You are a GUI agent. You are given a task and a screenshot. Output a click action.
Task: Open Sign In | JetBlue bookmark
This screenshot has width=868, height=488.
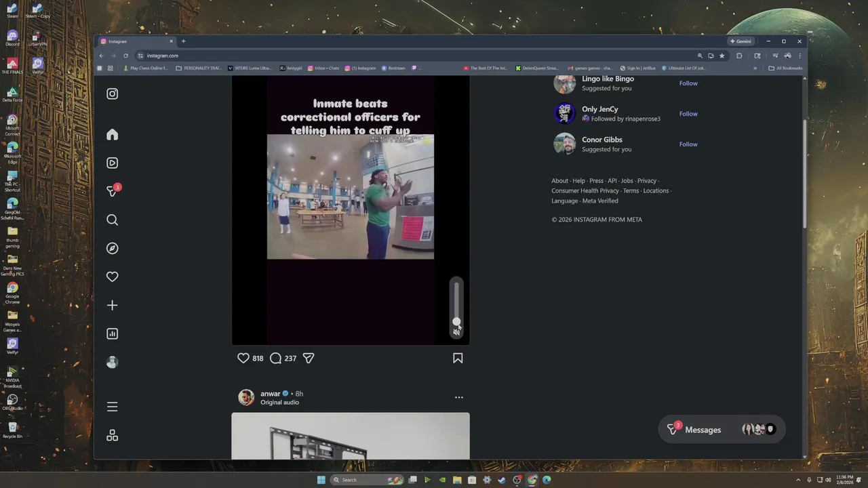click(x=638, y=68)
